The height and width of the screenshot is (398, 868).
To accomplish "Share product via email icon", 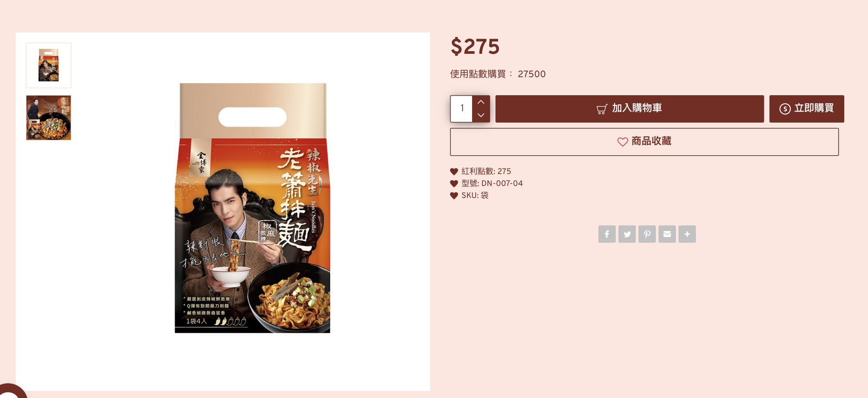I will tap(667, 234).
